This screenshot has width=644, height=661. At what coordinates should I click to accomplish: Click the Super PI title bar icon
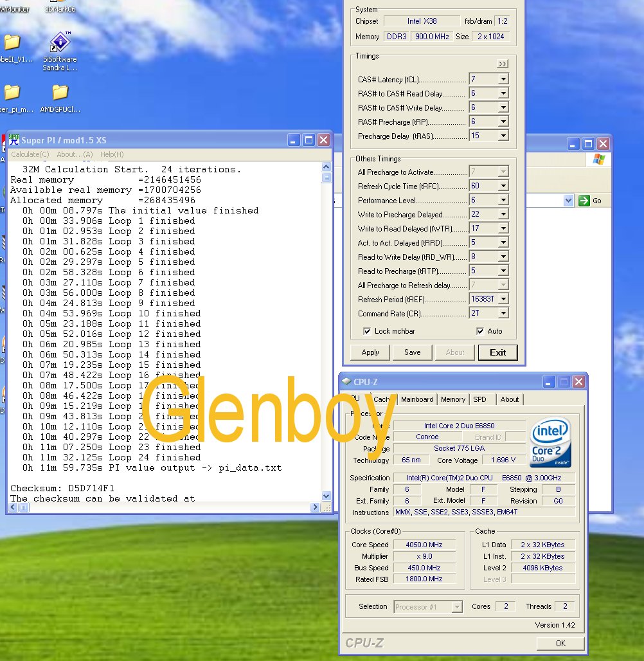pos(13,140)
